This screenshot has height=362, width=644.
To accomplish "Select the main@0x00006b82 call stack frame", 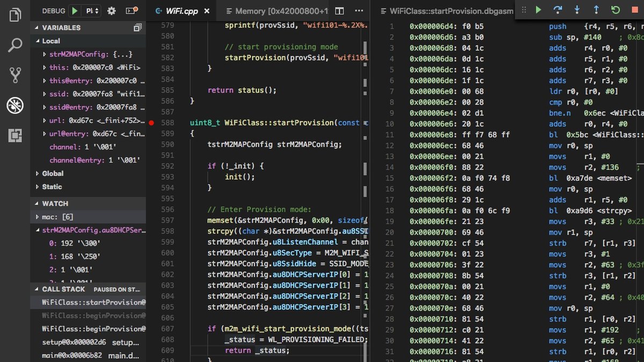I will tap(88, 356).
